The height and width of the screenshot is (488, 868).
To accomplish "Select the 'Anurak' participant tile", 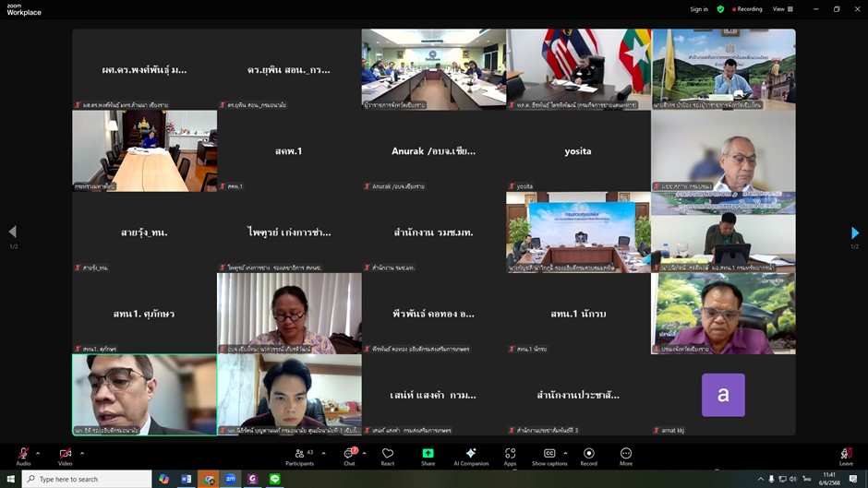I will click(x=433, y=151).
